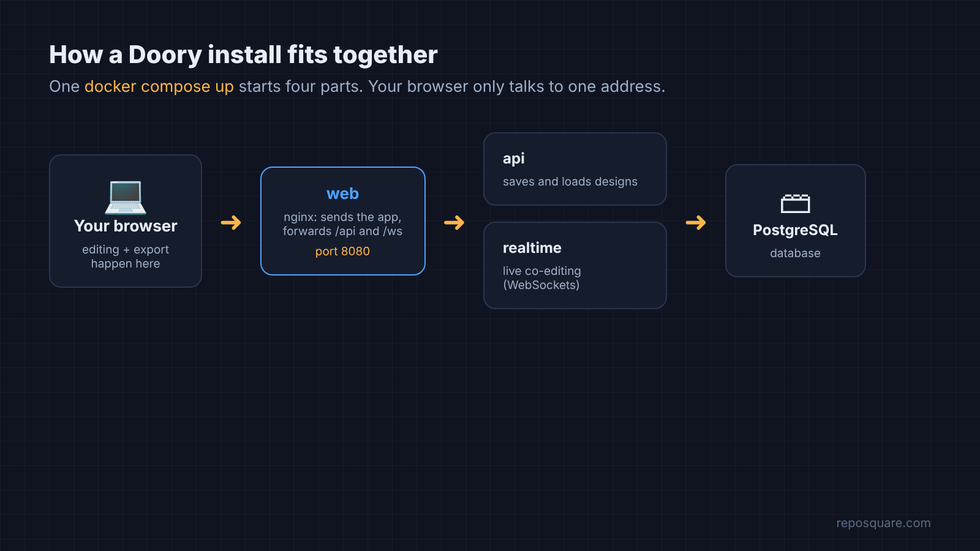
Task: Click the nginx description in web card
Action: [x=342, y=224]
